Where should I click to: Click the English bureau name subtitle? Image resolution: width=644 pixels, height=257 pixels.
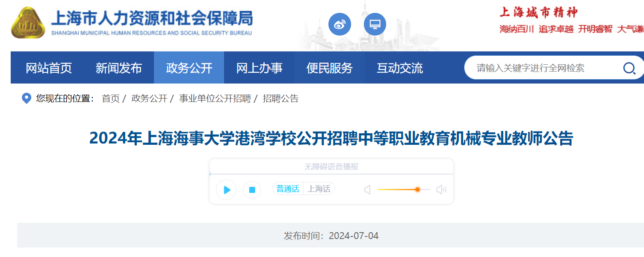click(x=151, y=33)
